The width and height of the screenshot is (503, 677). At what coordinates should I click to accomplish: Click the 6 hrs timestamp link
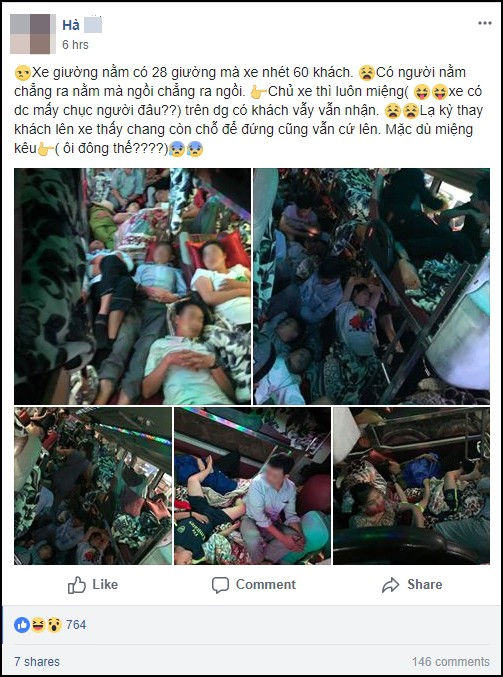tap(75, 44)
